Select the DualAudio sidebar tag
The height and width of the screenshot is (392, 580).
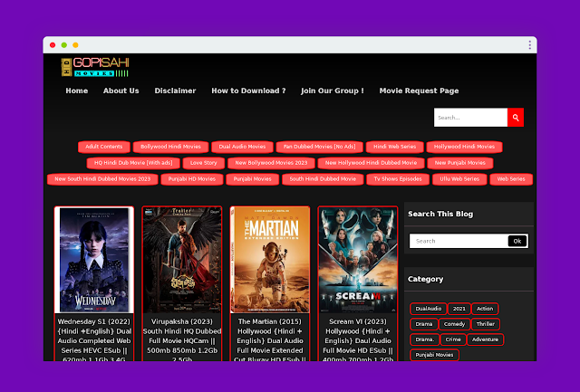tap(429, 309)
